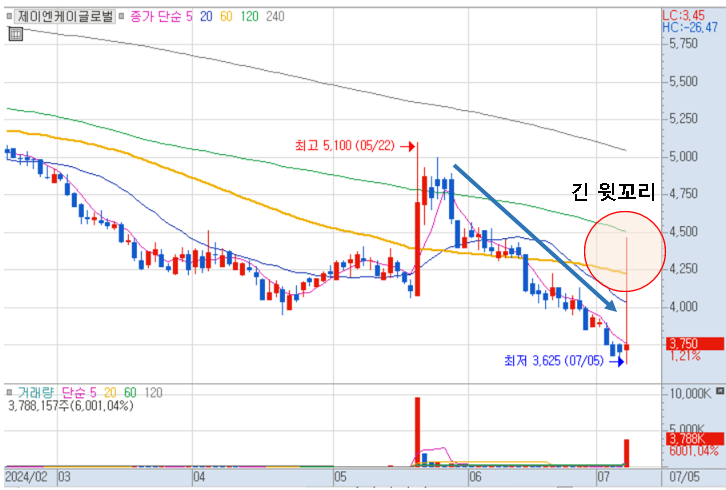The image size is (726, 490).
Task: Click the 5,750 price axis label
Action: click(683, 44)
